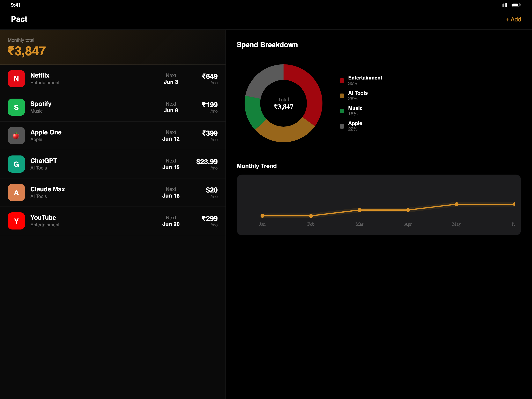Click the AI Tools legend label
Viewport: 532px width, 399px height.
[358, 93]
